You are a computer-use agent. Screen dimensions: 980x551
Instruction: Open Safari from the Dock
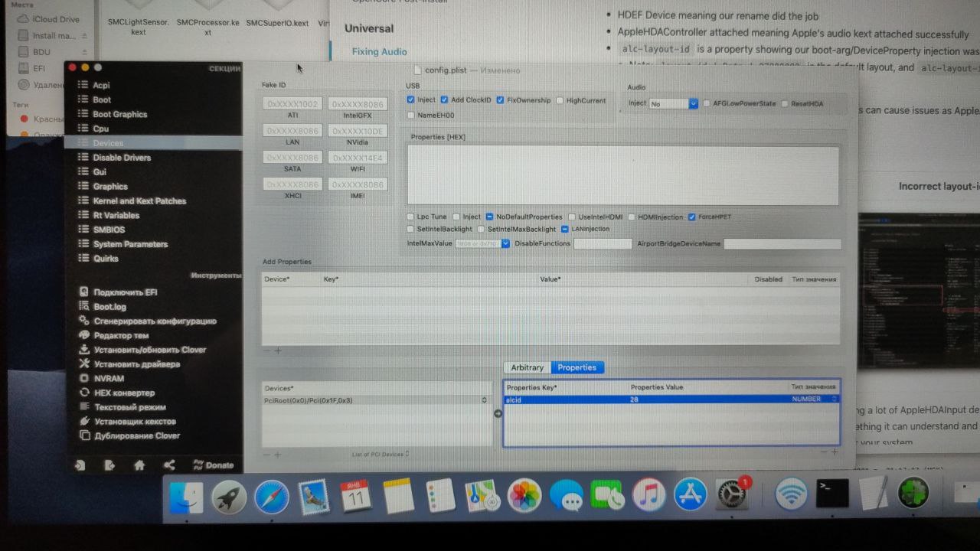coord(271,497)
